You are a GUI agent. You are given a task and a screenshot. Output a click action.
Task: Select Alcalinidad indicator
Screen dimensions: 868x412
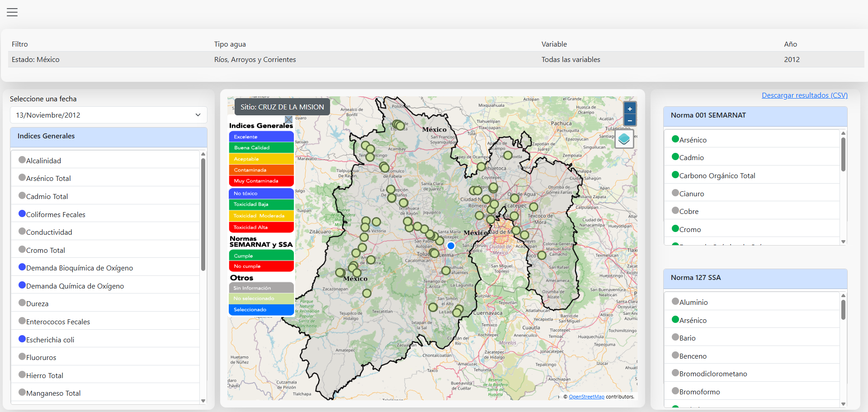coord(105,160)
